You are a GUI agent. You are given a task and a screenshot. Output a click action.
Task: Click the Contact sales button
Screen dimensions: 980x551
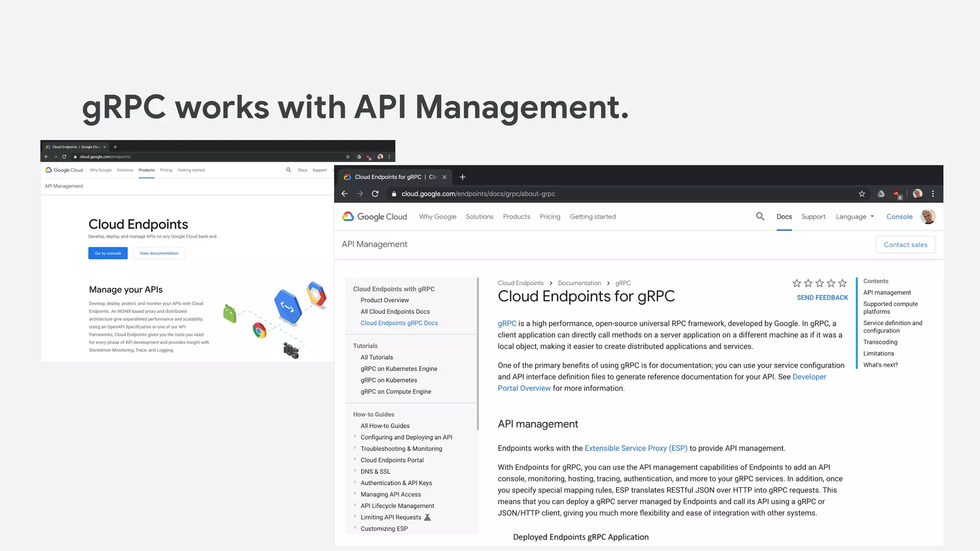point(905,244)
